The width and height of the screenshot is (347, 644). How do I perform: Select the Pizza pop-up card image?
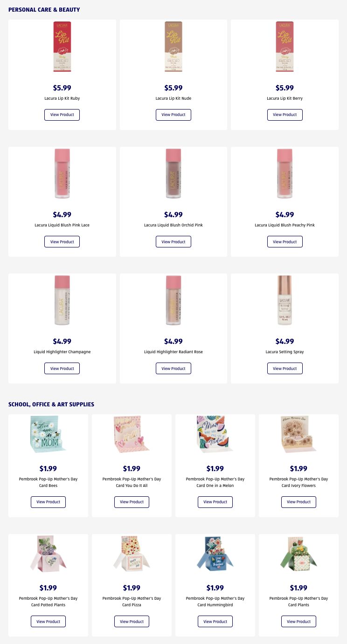tap(132, 554)
